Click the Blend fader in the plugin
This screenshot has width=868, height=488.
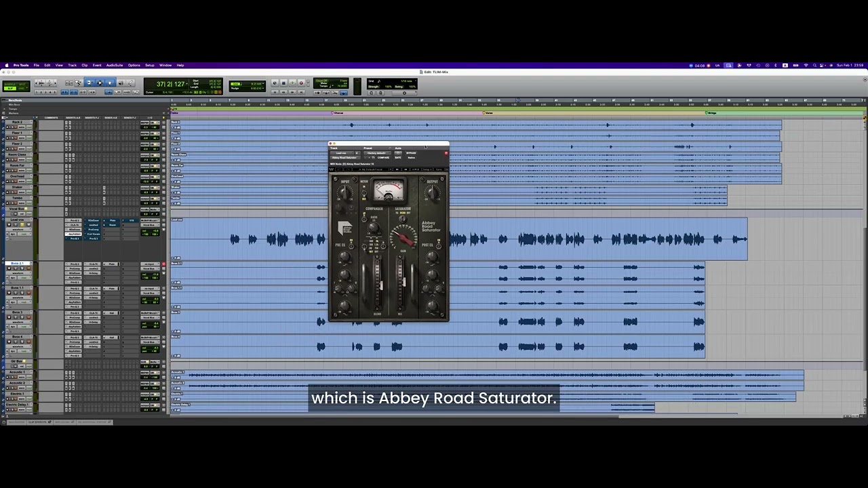pos(382,285)
